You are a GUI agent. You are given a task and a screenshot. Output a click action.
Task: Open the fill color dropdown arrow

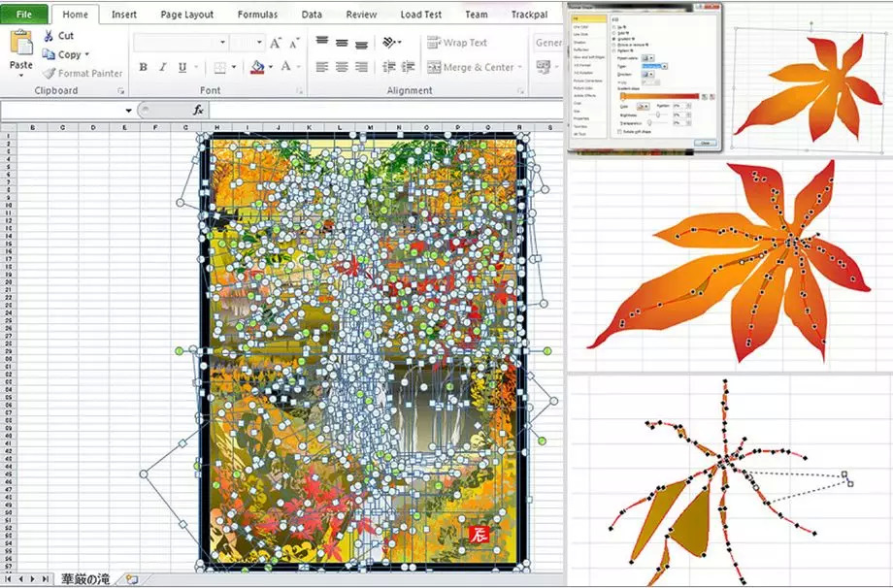click(x=271, y=67)
